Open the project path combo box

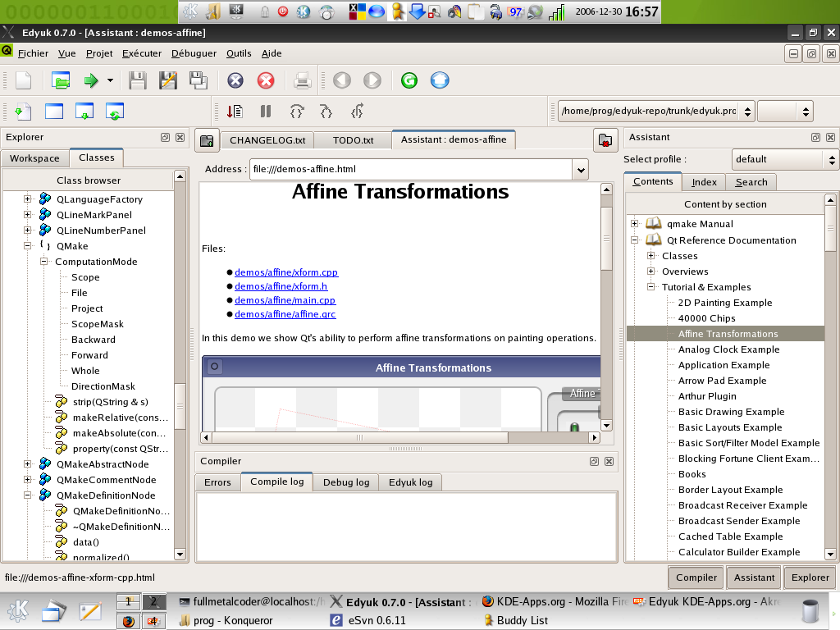(x=656, y=112)
